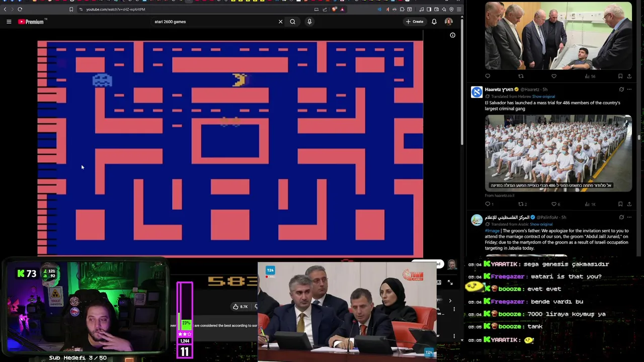Open the haaretz.co.il source link
Image resolution: width=644 pixels, height=362 pixels.
[500, 196]
